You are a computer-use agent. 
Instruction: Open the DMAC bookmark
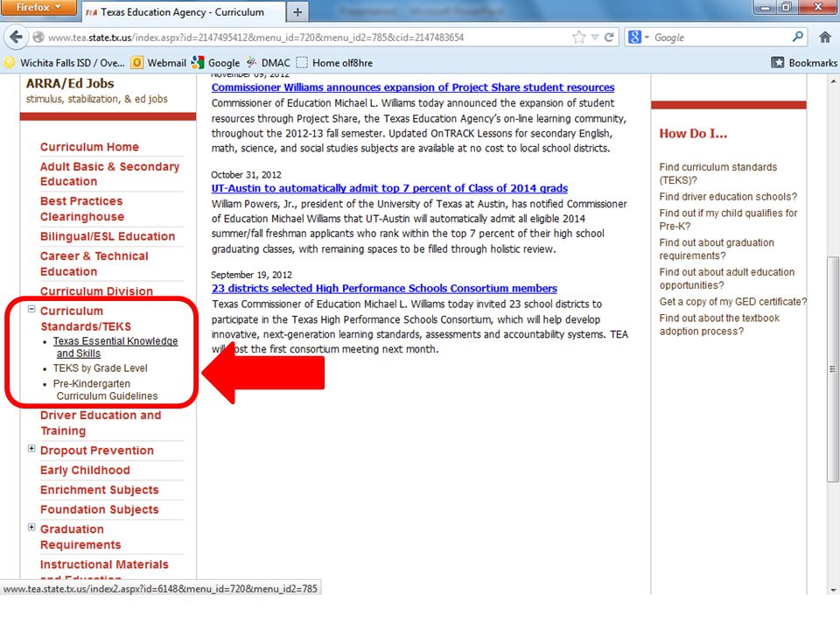pos(268,63)
